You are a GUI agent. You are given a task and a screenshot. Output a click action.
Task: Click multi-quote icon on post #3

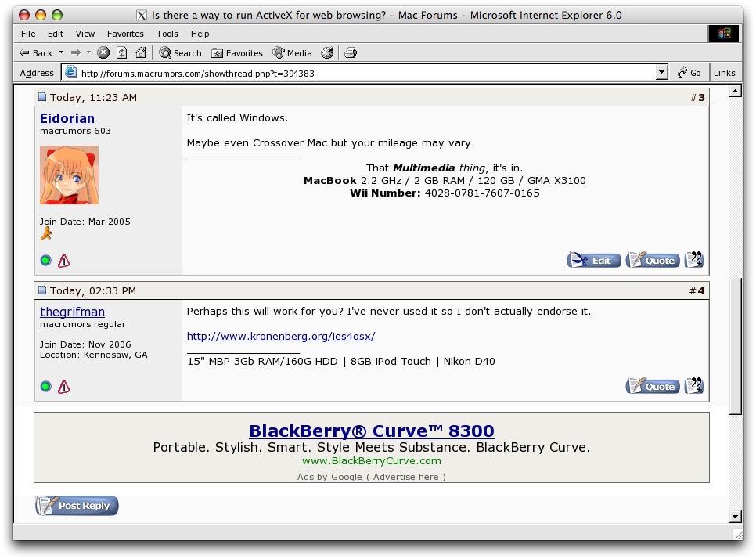coord(694,260)
